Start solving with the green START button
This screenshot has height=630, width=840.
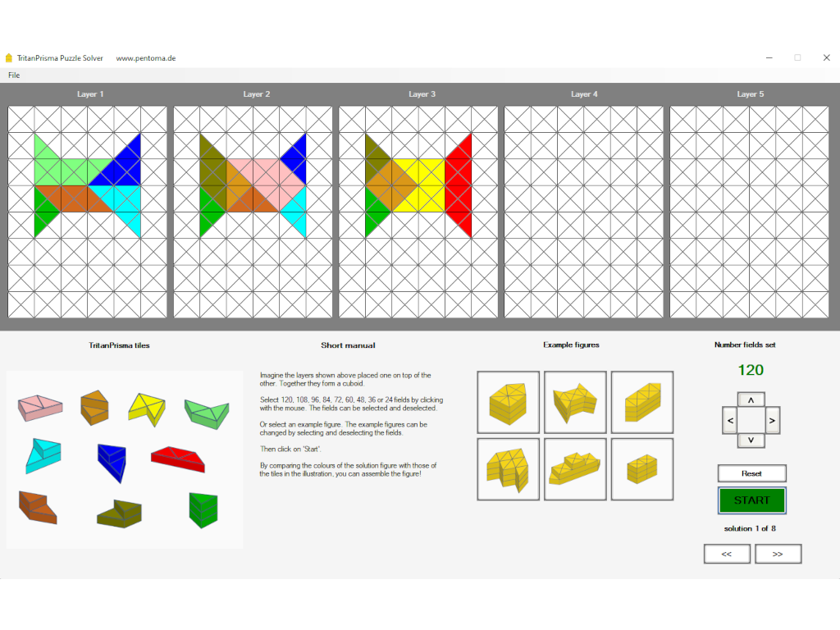751,500
